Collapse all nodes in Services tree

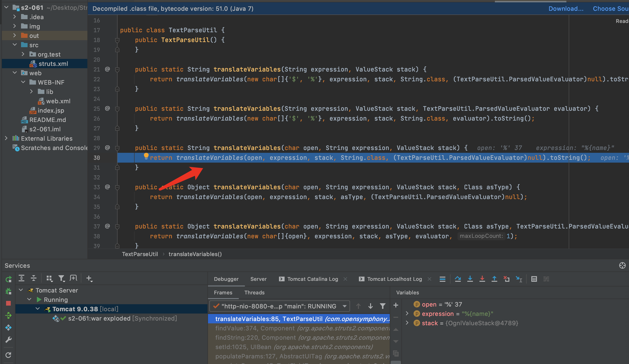click(33, 278)
